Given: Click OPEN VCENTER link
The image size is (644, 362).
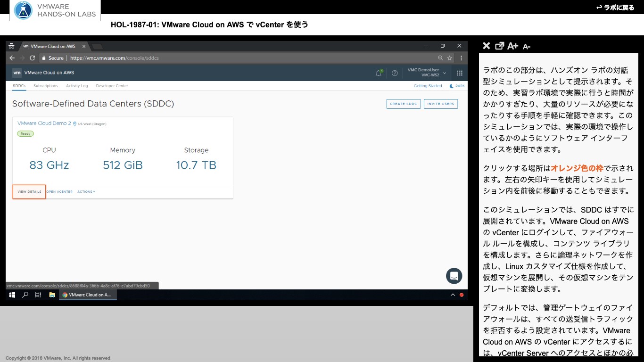Looking at the screenshot, I should pyautogui.click(x=59, y=192).
